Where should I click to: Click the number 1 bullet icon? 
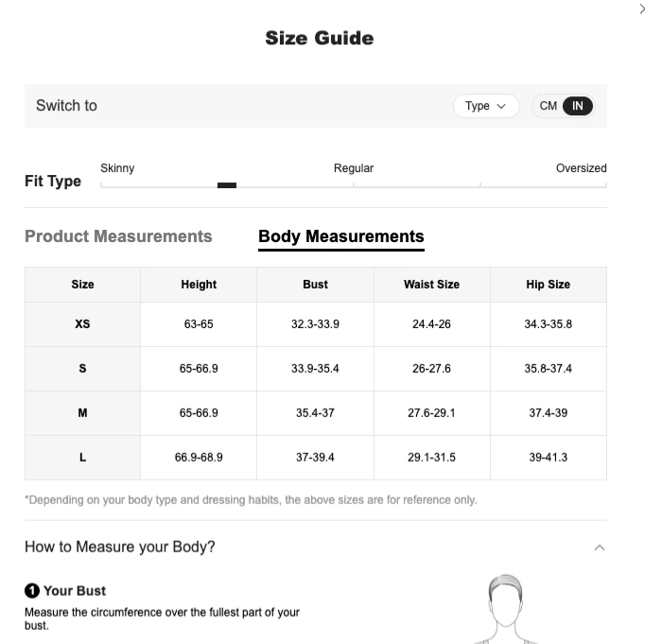click(x=32, y=590)
